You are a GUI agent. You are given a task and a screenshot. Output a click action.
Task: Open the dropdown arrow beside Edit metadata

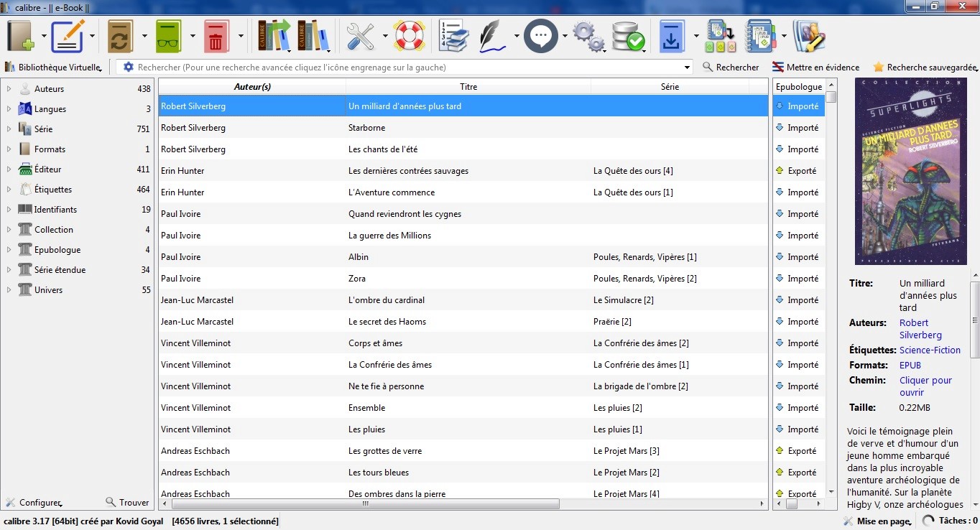click(x=93, y=37)
